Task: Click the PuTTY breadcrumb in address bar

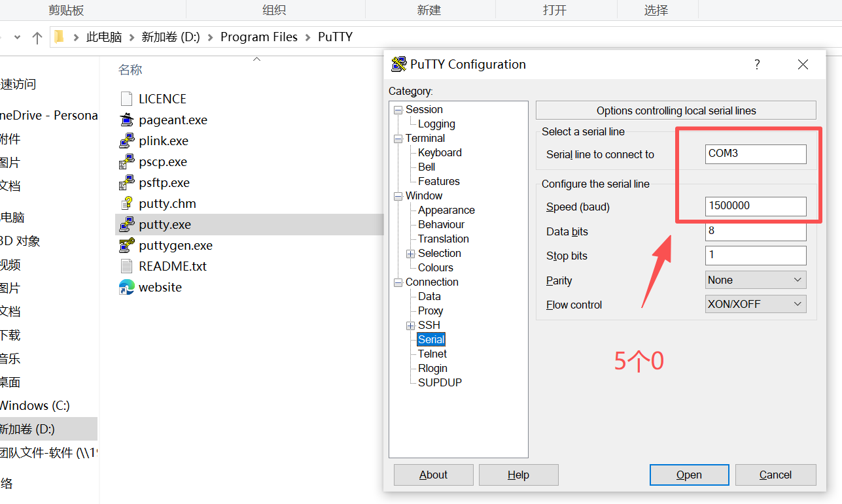Action: pos(335,37)
